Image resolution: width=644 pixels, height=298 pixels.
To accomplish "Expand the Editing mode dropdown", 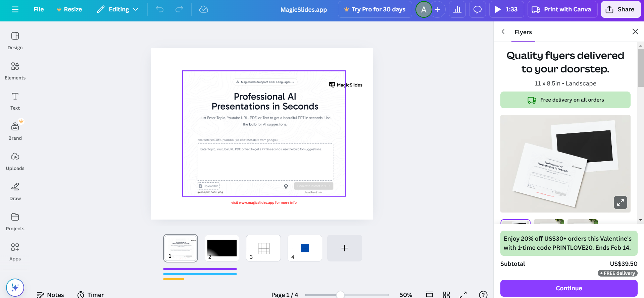I will pyautogui.click(x=117, y=9).
